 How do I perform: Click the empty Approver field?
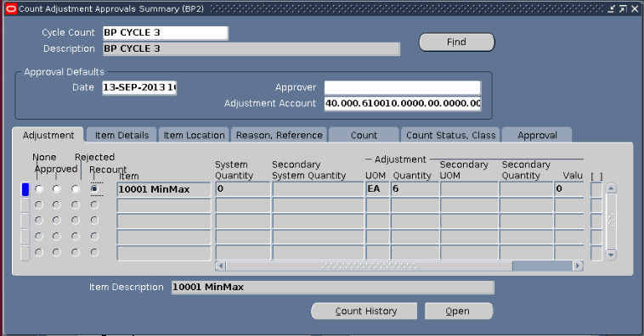pyautogui.click(x=402, y=87)
